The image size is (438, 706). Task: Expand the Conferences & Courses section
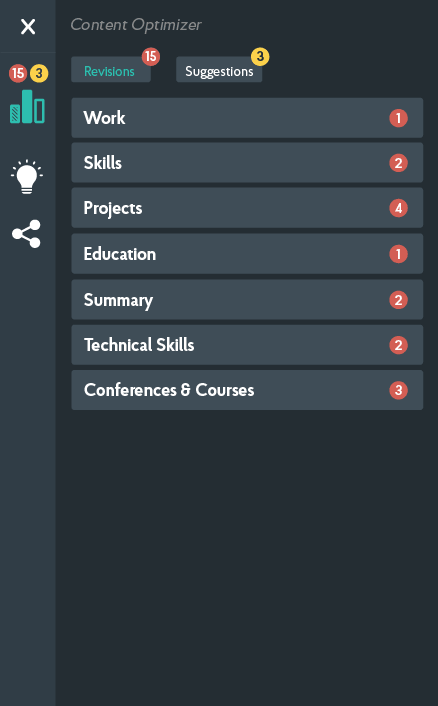point(247,390)
